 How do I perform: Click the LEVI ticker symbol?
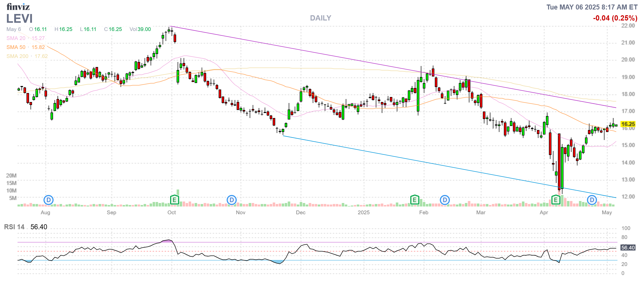pos(20,19)
